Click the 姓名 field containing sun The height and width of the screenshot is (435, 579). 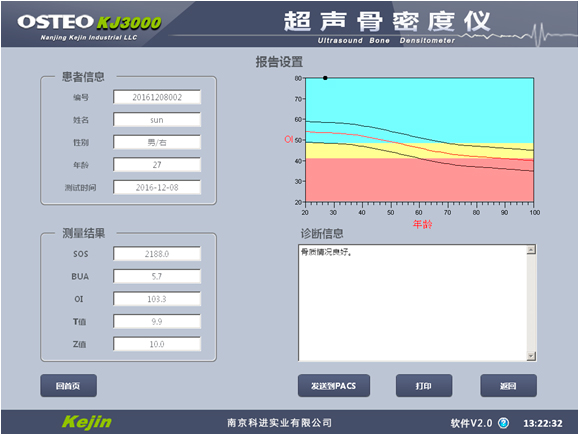[157, 120]
